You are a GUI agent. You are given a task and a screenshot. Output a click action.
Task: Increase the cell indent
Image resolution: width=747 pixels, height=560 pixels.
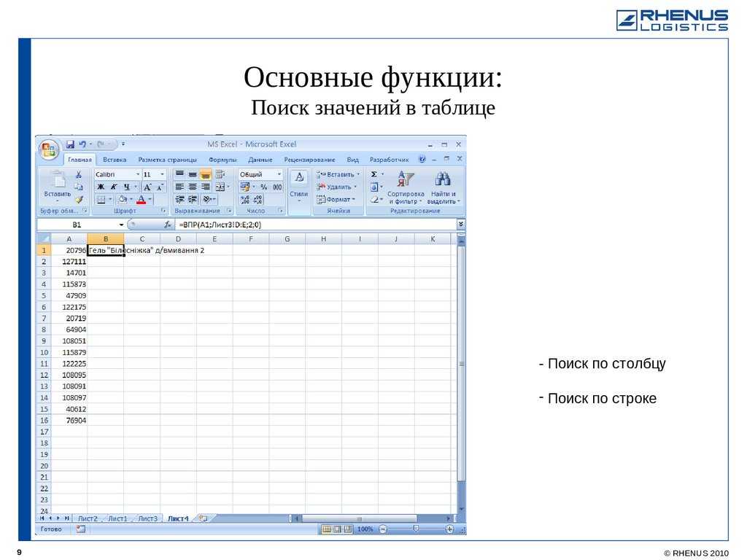pyautogui.click(x=193, y=200)
